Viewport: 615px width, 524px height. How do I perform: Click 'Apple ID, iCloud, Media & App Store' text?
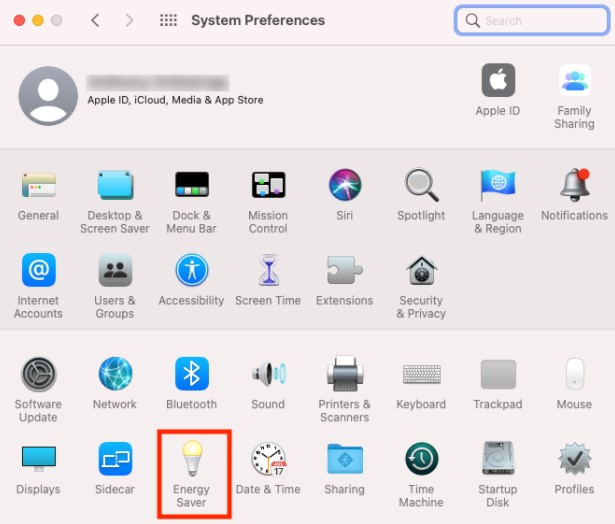click(175, 100)
